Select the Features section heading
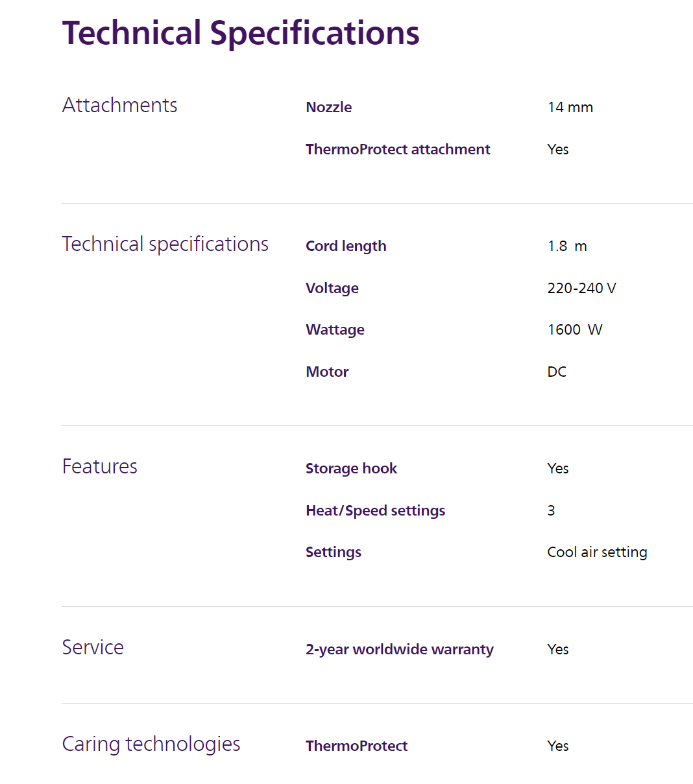 [99, 466]
